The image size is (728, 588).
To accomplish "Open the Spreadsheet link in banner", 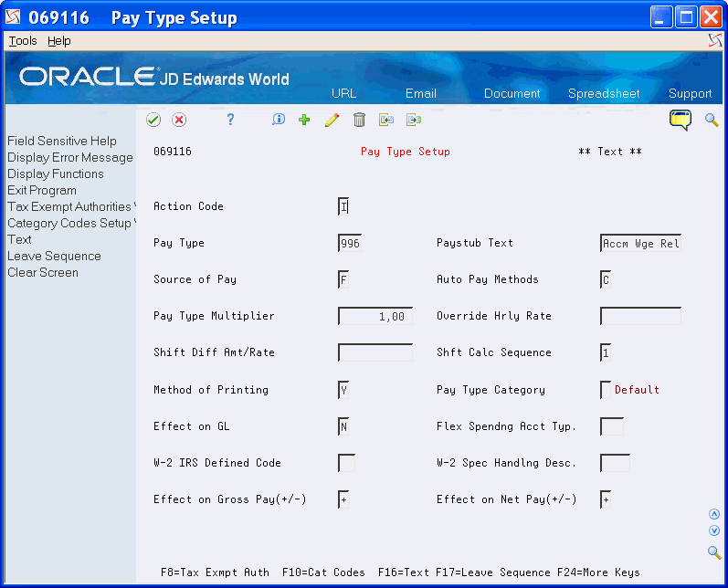I will click(604, 93).
